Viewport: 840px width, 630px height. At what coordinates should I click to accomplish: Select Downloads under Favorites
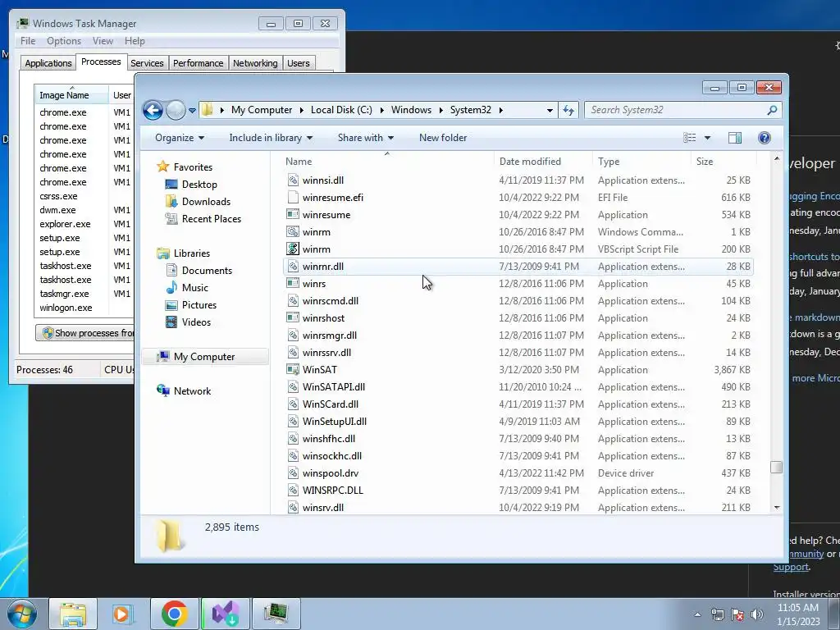click(x=206, y=202)
